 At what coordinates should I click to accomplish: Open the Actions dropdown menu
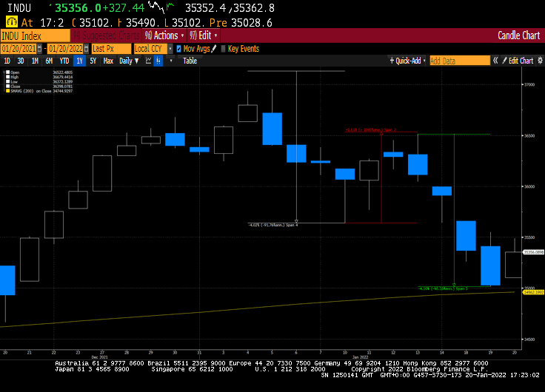(x=164, y=36)
